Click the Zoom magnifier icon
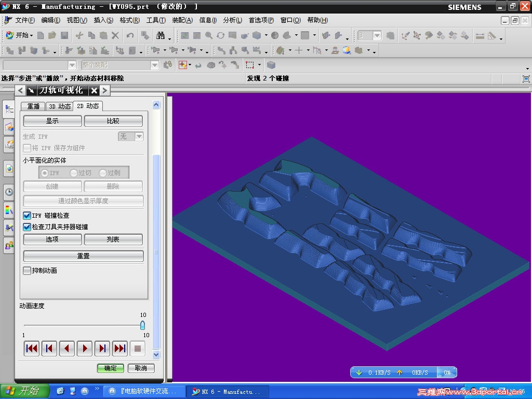Viewport: 532px width, 399px height. pos(209,35)
